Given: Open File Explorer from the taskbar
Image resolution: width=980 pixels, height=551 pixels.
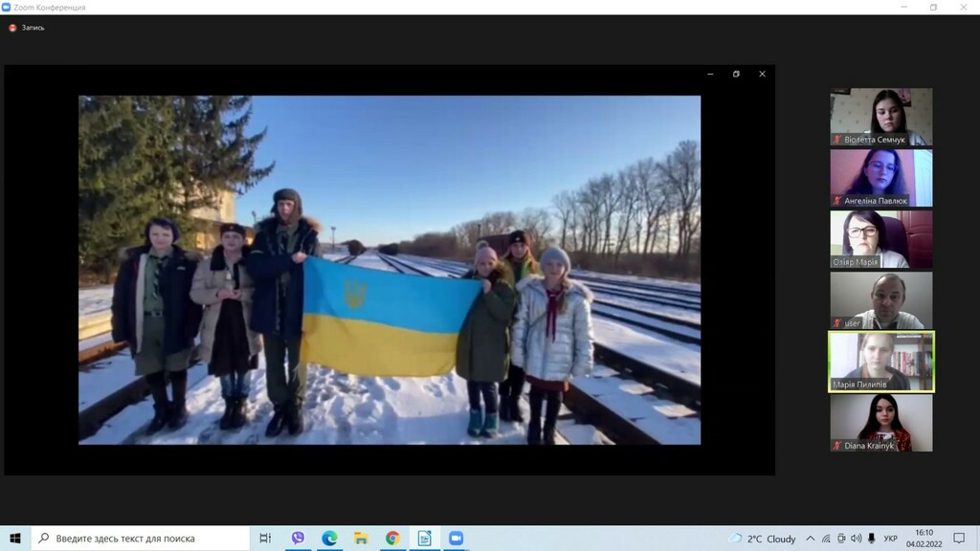Looking at the screenshot, I should (361, 539).
